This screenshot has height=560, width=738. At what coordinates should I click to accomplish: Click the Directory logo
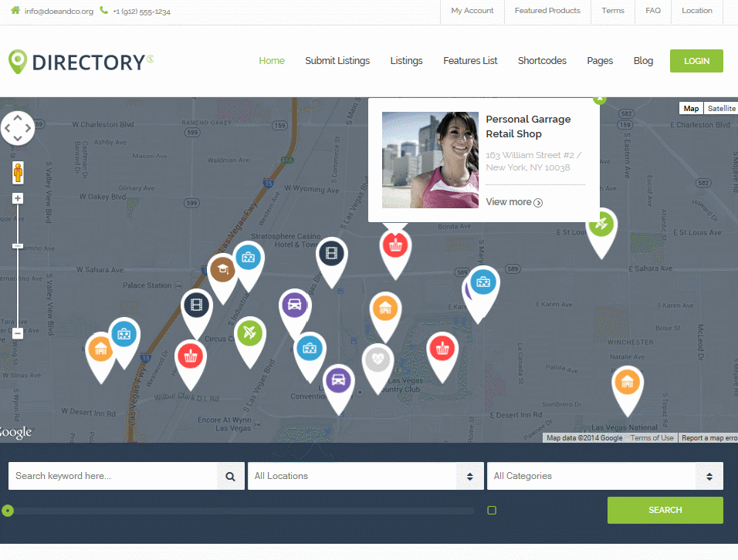point(81,62)
